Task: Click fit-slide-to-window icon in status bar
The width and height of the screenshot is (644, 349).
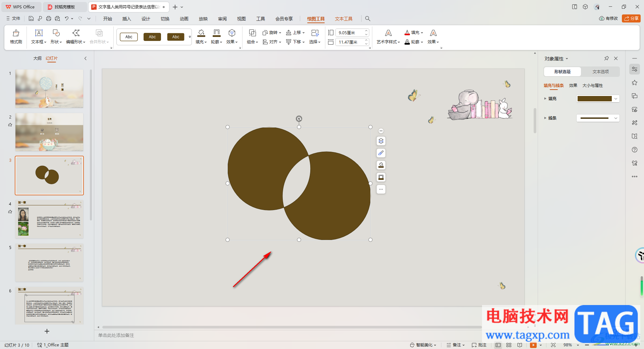Action: click(553, 345)
